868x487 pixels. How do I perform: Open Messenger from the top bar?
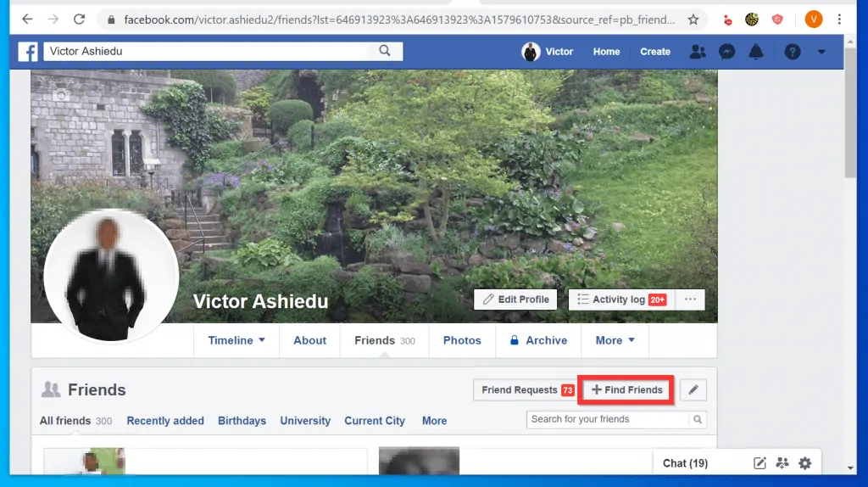(726, 52)
